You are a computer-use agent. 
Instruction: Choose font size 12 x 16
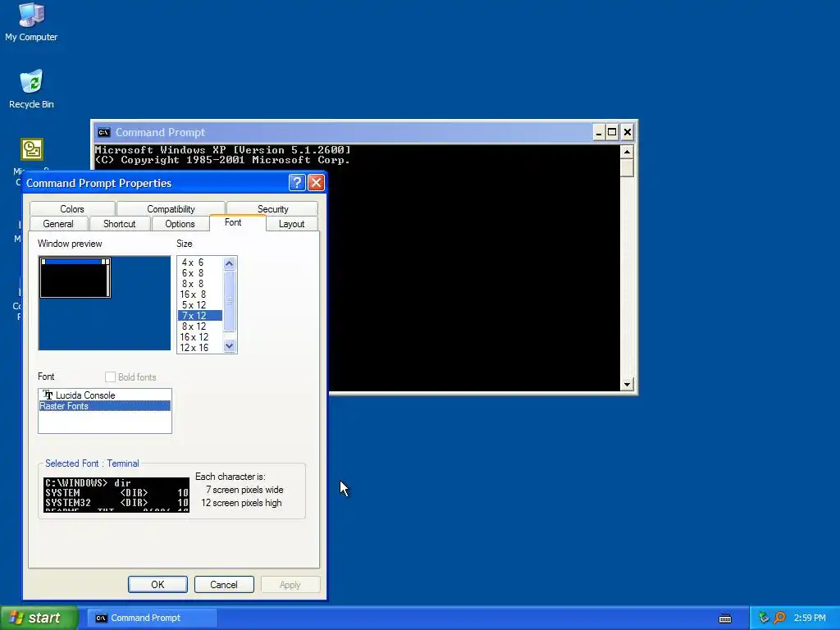pyautogui.click(x=200, y=348)
